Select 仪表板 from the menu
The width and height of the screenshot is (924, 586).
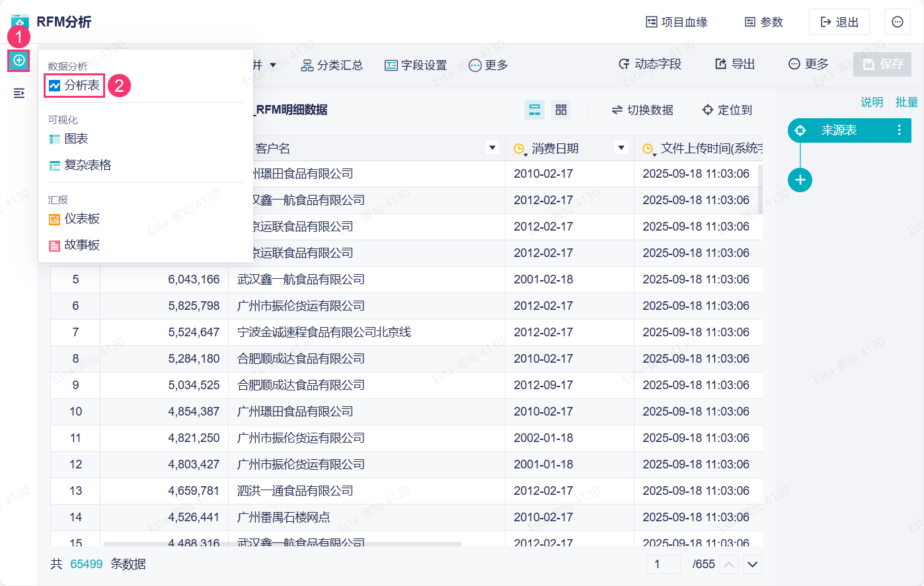(x=75, y=219)
